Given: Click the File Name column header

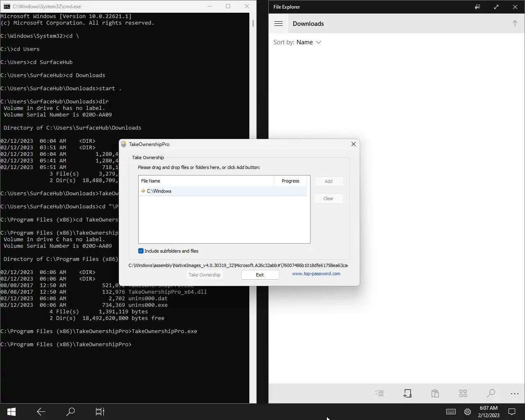Looking at the screenshot, I should (206, 181).
